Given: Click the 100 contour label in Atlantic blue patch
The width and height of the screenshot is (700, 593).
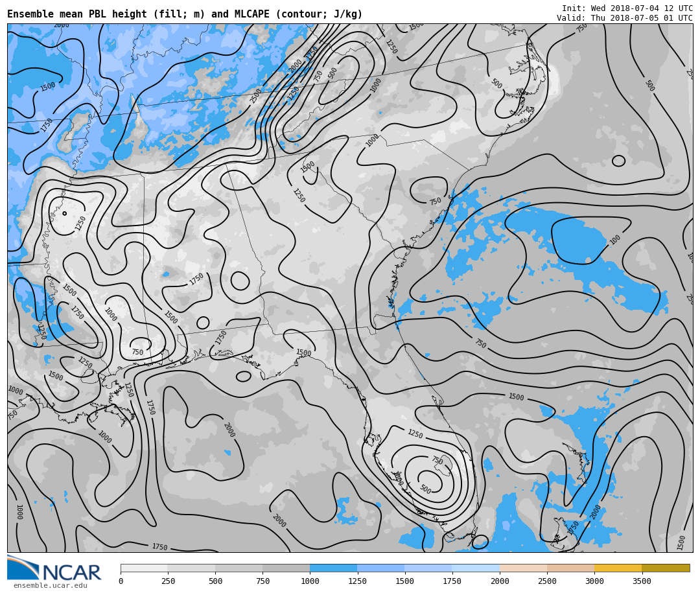Looking at the screenshot, I should click(615, 240).
